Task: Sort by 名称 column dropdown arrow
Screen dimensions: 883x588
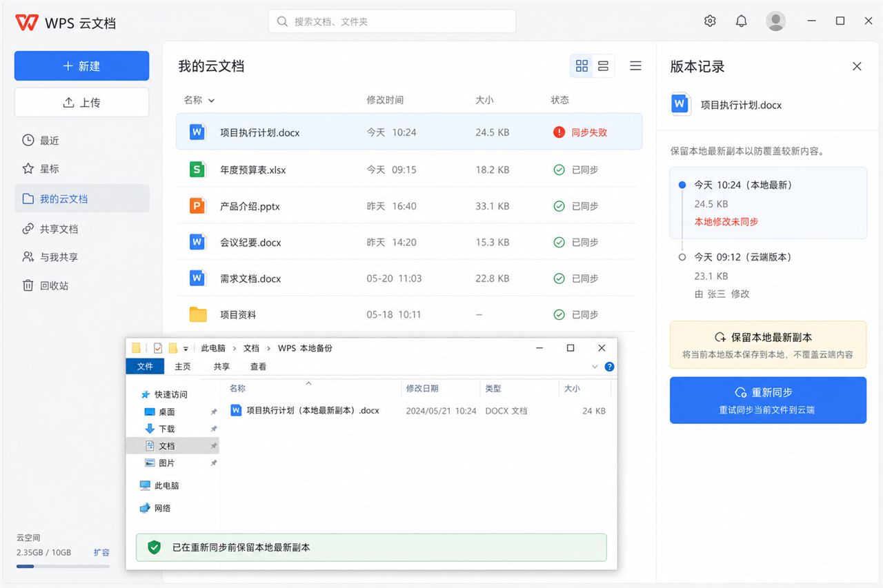Action: [x=211, y=101]
